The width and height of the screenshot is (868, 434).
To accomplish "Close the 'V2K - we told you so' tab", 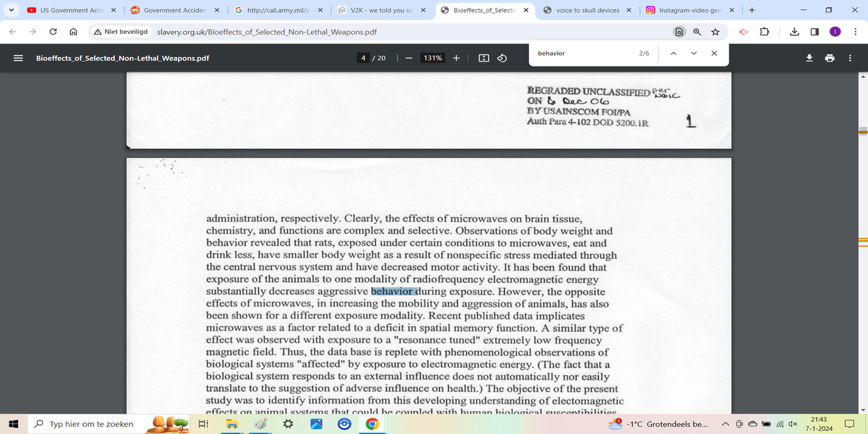I will point(422,10).
